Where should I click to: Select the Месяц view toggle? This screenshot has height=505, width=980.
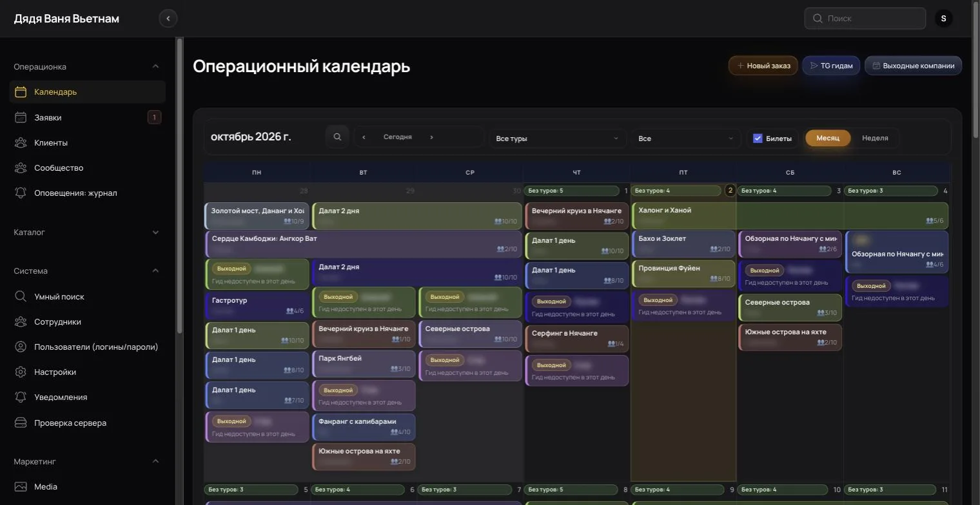click(x=828, y=138)
